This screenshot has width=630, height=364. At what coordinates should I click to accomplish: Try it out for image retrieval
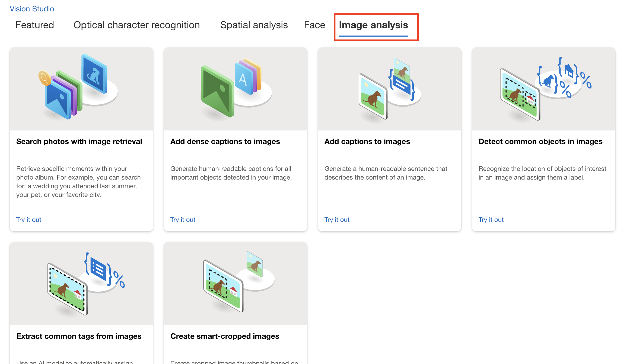point(29,220)
